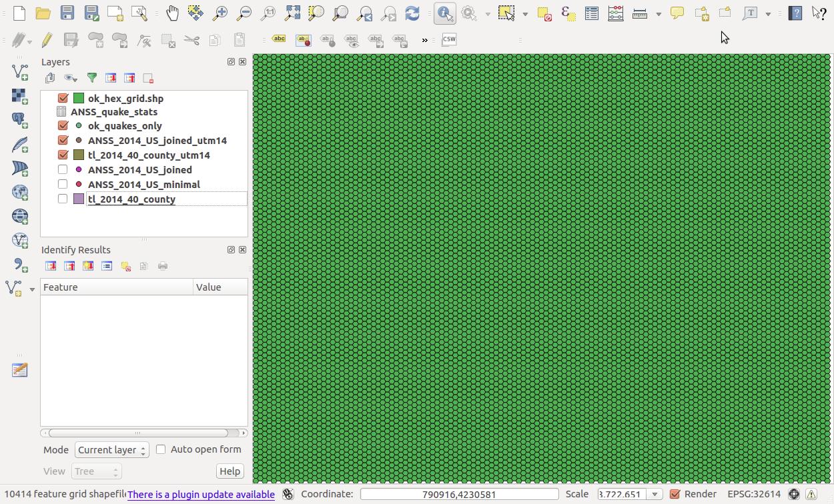
Task: Click the ok_hex_grid.shp green color swatch
Action: pyautogui.click(x=79, y=98)
